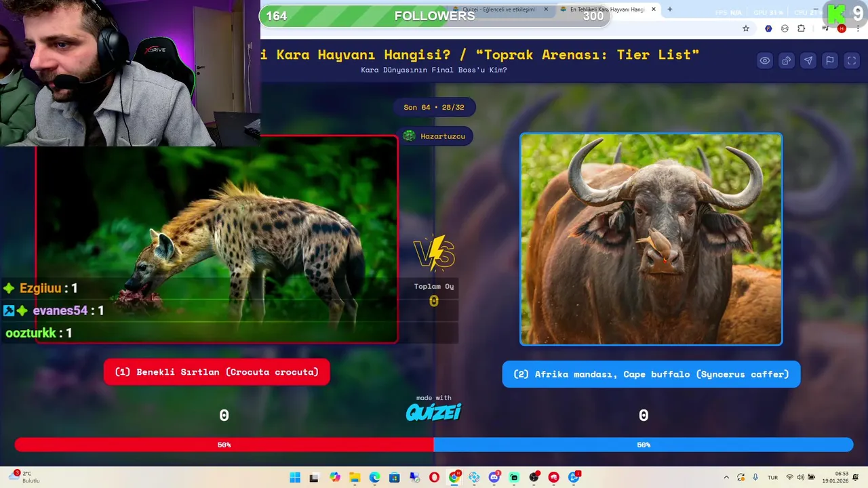This screenshot has width=868, height=488.
Task: Click the FOLLOWERS goal bar overlay
Action: click(435, 16)
